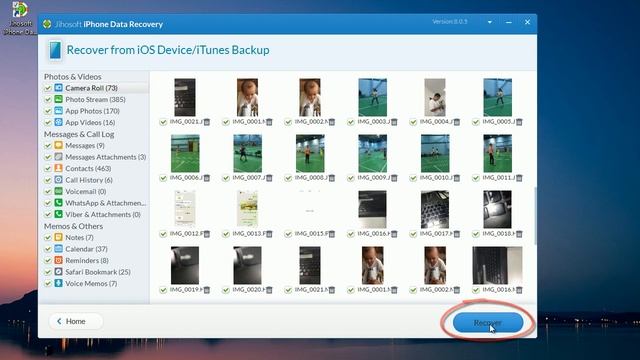Click the Notes icon in the sidebar
Viewport: 640px width, 360px height.
58,237
